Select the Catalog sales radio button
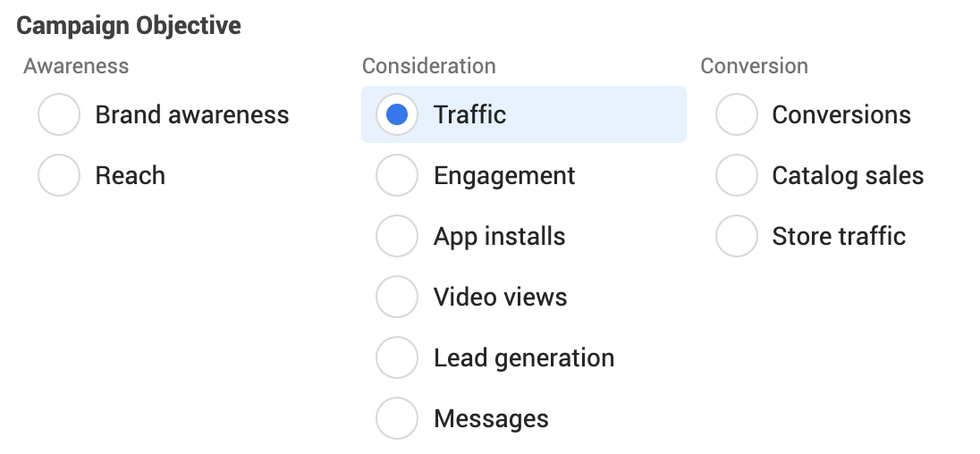The width and height of the screenshot is (980, 454). pos(737,175)
